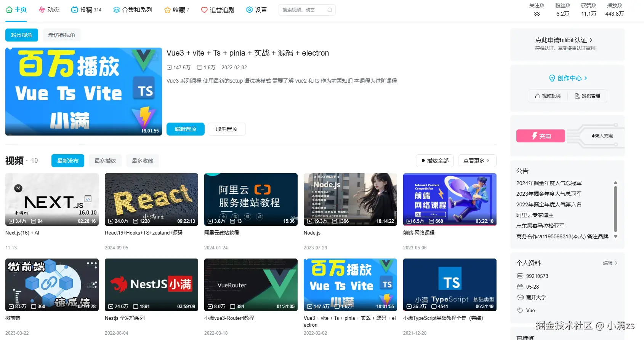Open the 阿里云 服务建站教程 thumbnail
The height and width of the screenshot is (340, 644).
click(x=251, y=200)
